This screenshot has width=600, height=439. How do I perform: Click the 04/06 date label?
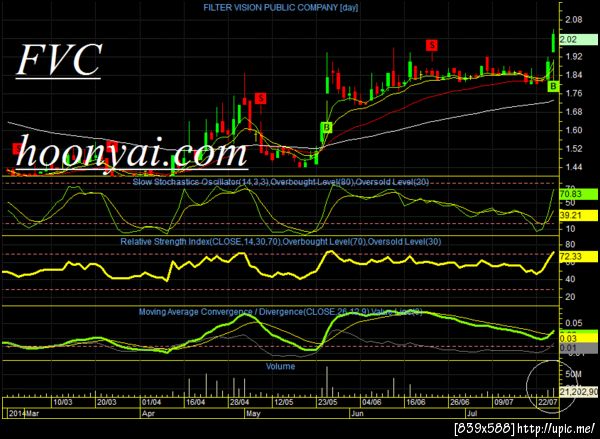(x=372, y=402)
